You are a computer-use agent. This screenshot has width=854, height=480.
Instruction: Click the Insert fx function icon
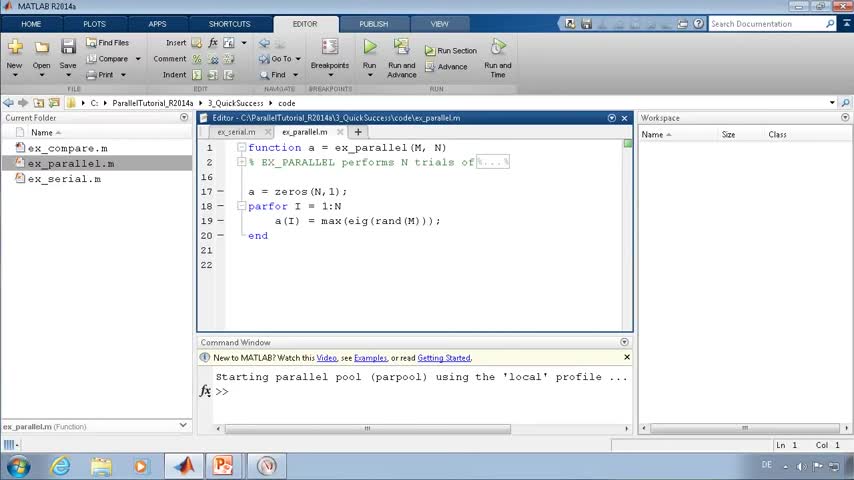pos(213,42)
